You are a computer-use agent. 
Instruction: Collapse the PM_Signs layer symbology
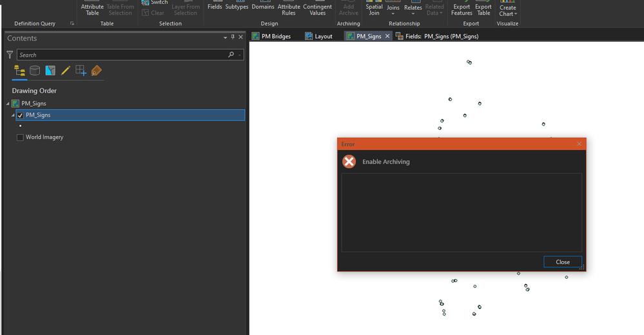13,115
